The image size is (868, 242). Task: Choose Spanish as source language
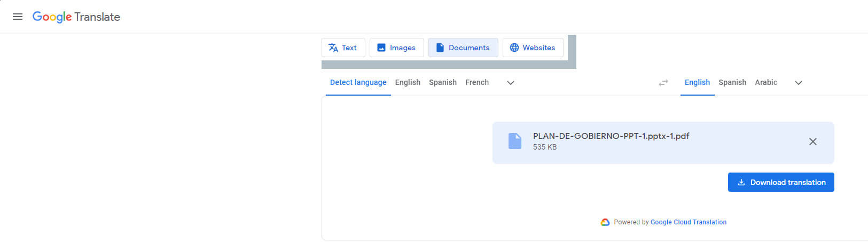443,82
